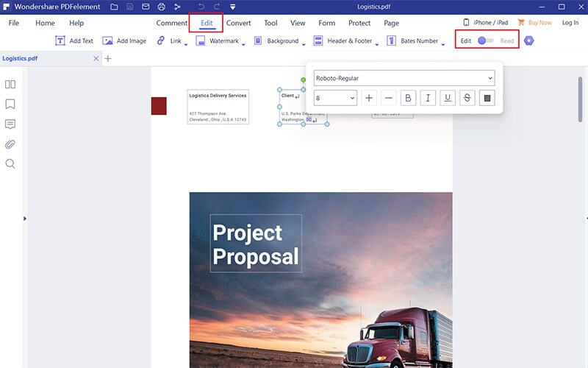Open the Roboto-Regular font dropdown

pyautogui.click(x=404, y=77)
